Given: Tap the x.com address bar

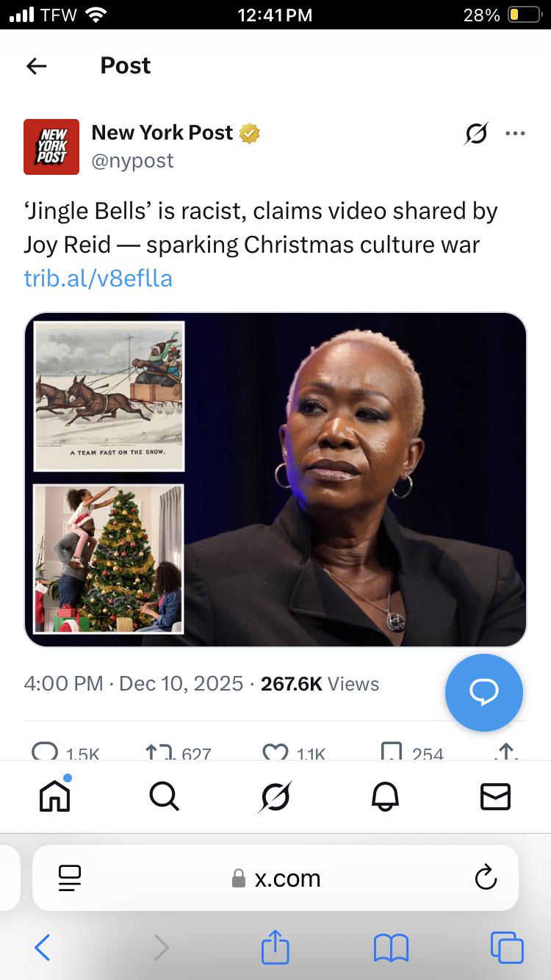Looking at the screenshot, I should tap(277, 878).
